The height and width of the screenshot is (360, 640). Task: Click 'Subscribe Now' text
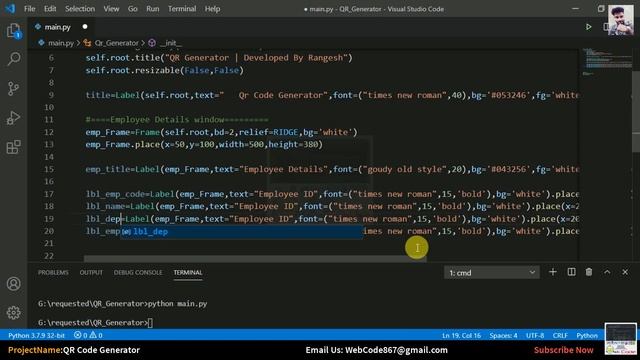[x=563, y=350]
